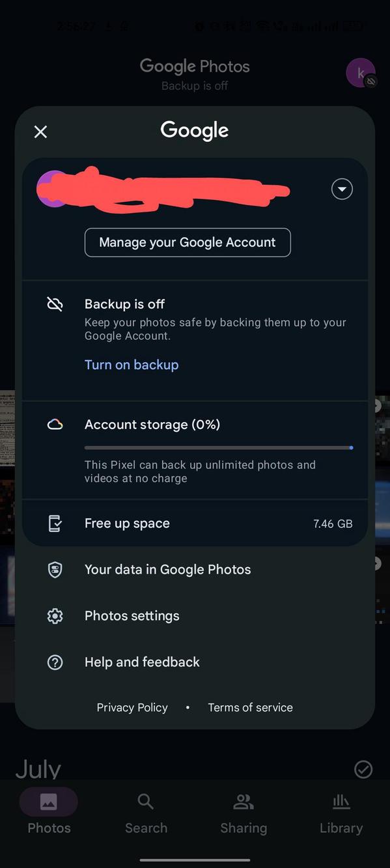Image resolution: width=390 pixels, height=868 pixels.
Task: Tap the shield icon for Your data
Action: 55,569
